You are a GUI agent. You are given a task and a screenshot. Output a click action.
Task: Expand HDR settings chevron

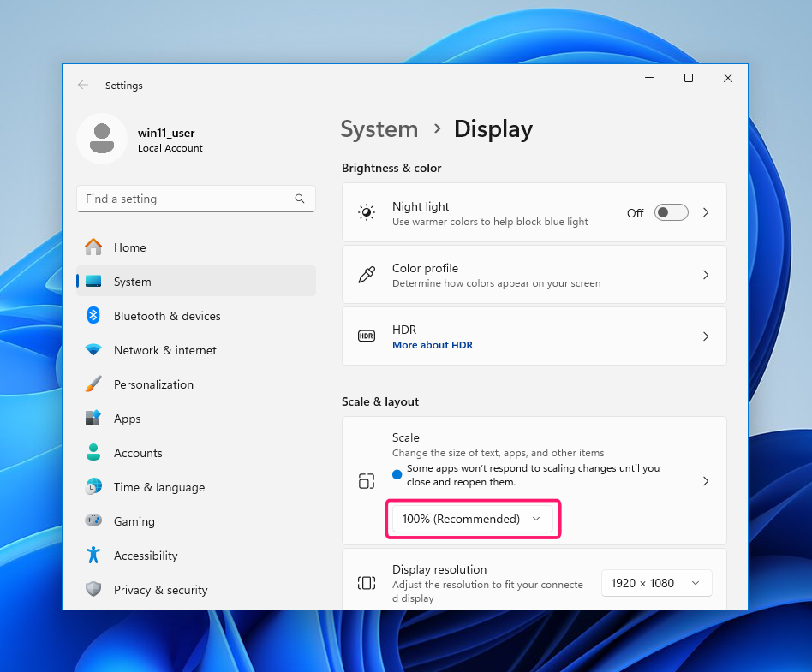tap(706, 336)
